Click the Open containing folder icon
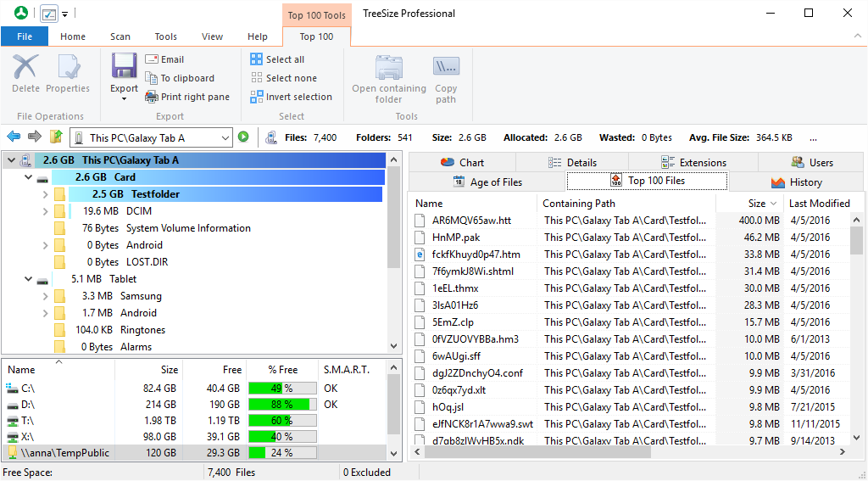 (x=389, y=68)
